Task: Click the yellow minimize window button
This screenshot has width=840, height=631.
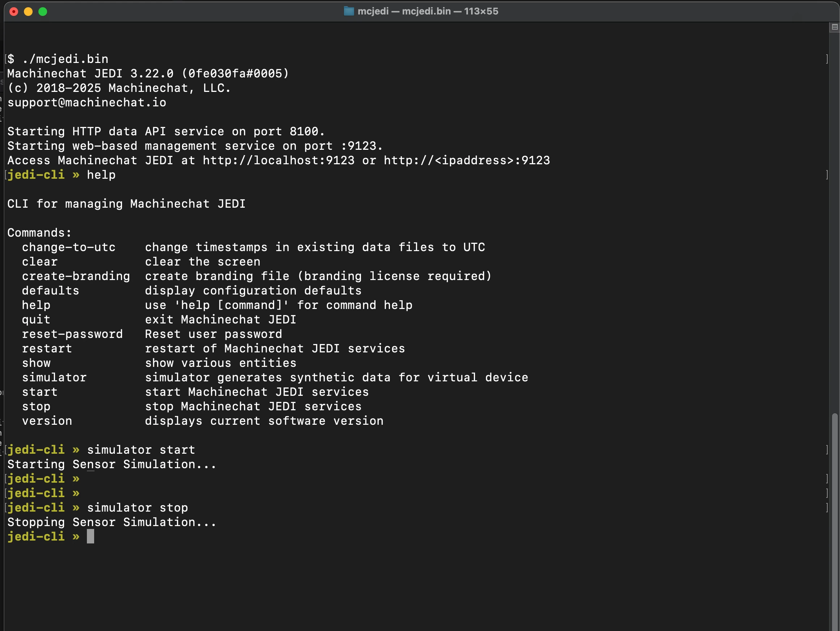Action: tap(28, 11)
